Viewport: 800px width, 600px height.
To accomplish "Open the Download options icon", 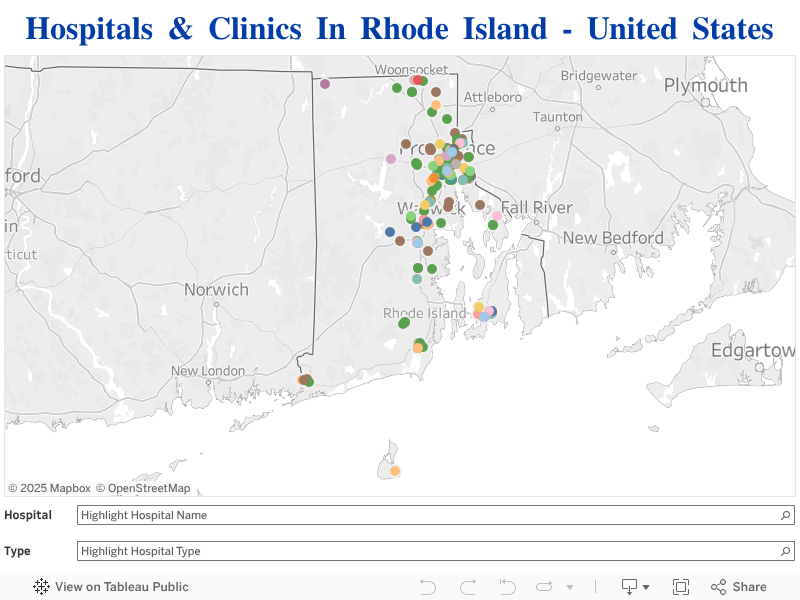I will (x=630, y=587).
